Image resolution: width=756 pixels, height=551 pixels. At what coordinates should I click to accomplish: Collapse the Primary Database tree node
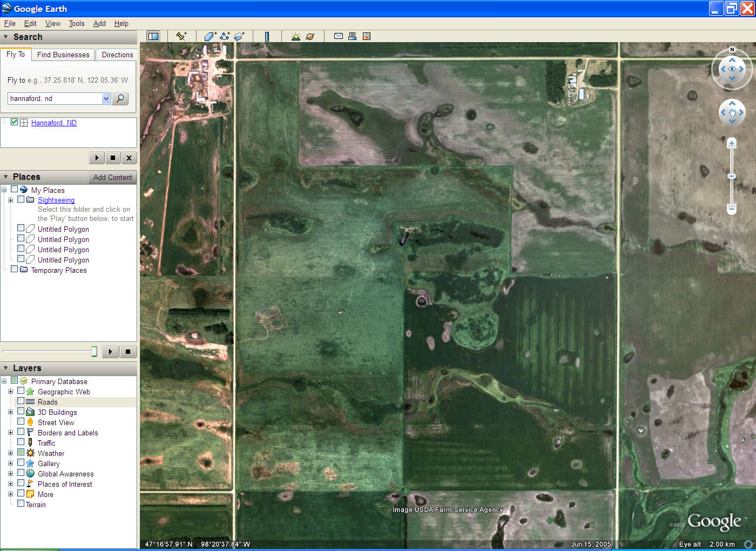click(x=4, y=381)
